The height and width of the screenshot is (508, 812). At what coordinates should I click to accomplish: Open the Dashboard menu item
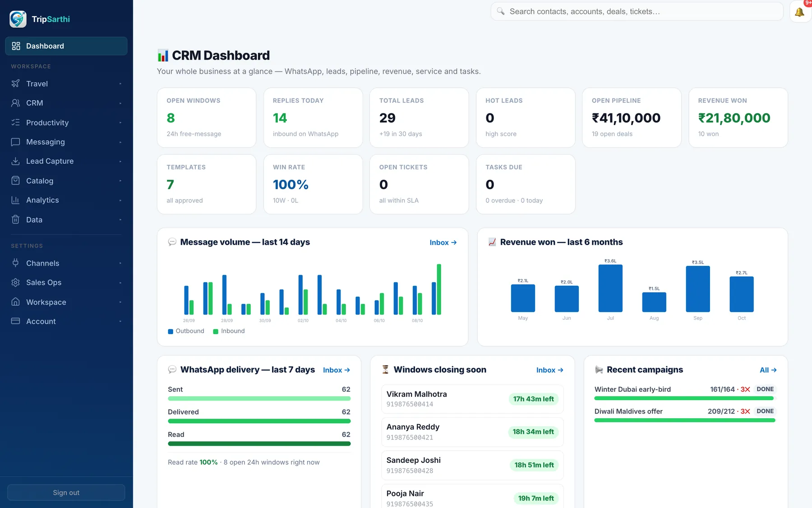(x=66, y=46)
